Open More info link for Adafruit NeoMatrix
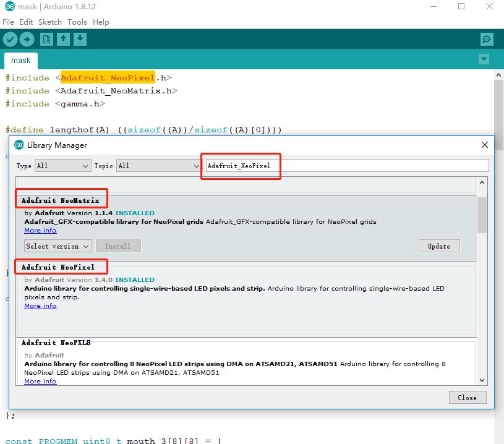Viewport: 504px width, 444px height. point(40,231)
